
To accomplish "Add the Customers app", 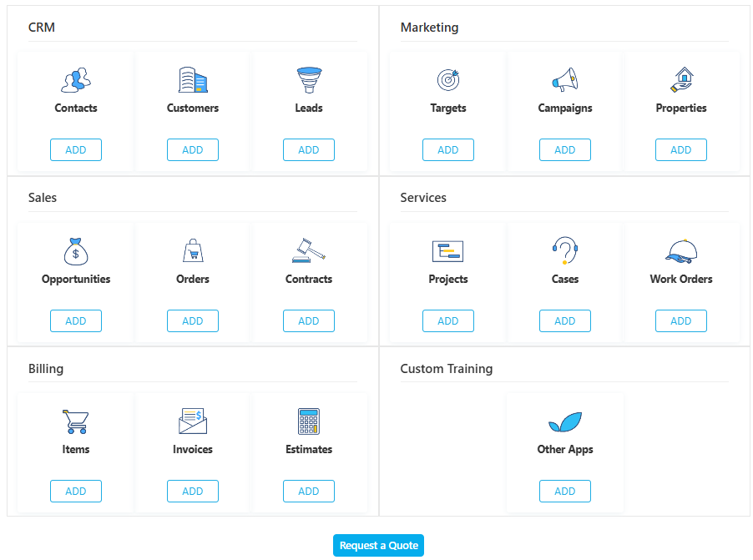I will (x=193, y=150).
